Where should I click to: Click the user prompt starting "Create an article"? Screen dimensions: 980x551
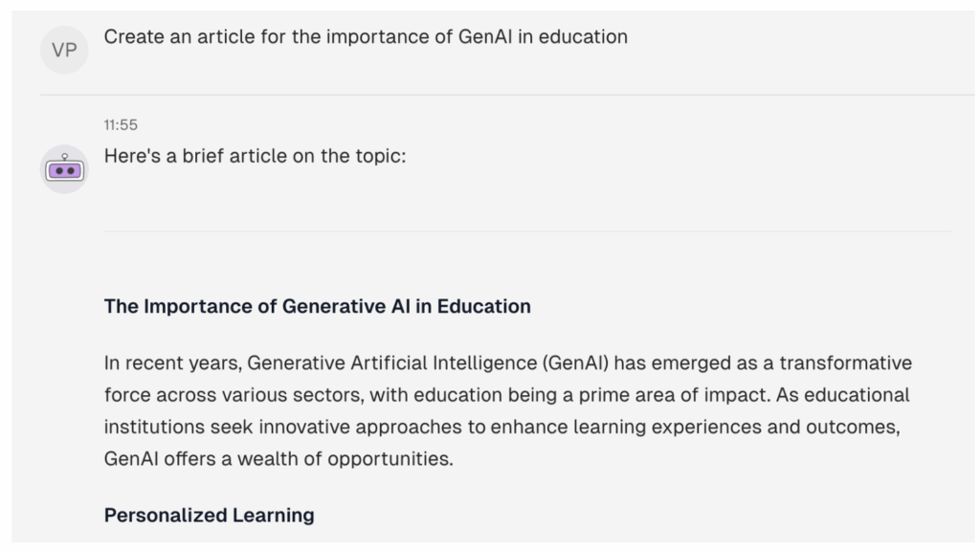pos(366,37)
